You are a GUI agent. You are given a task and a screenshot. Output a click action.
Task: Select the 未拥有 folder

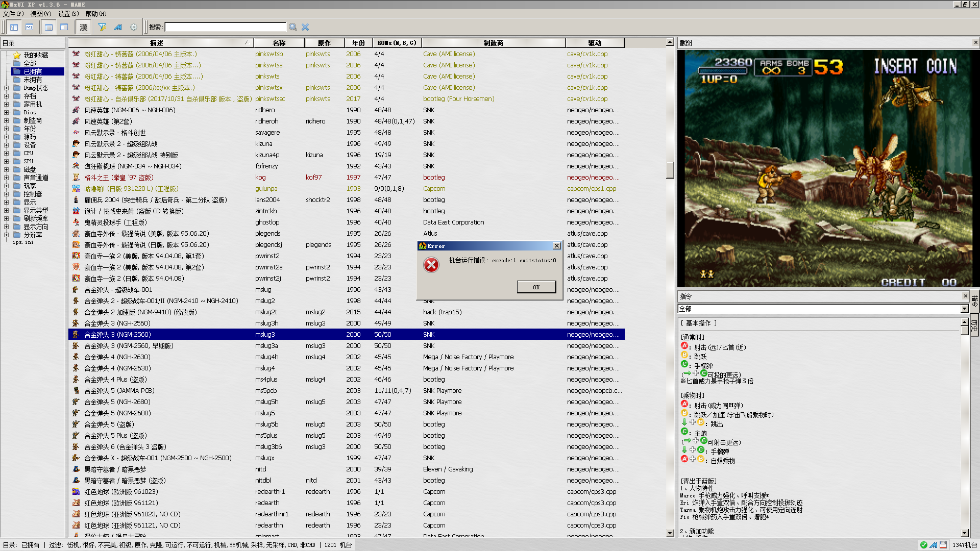[x=33, y=80]
